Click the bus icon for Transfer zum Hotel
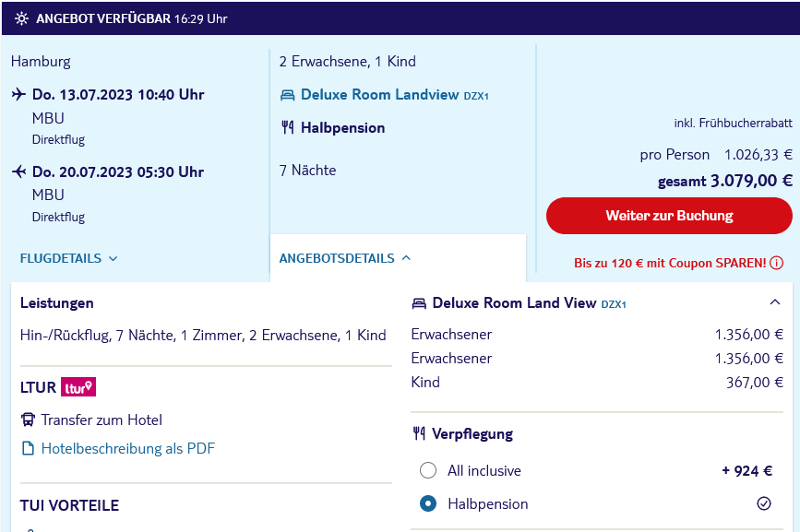The height and width of the screenshot is (532, 800). click(28, 420)
